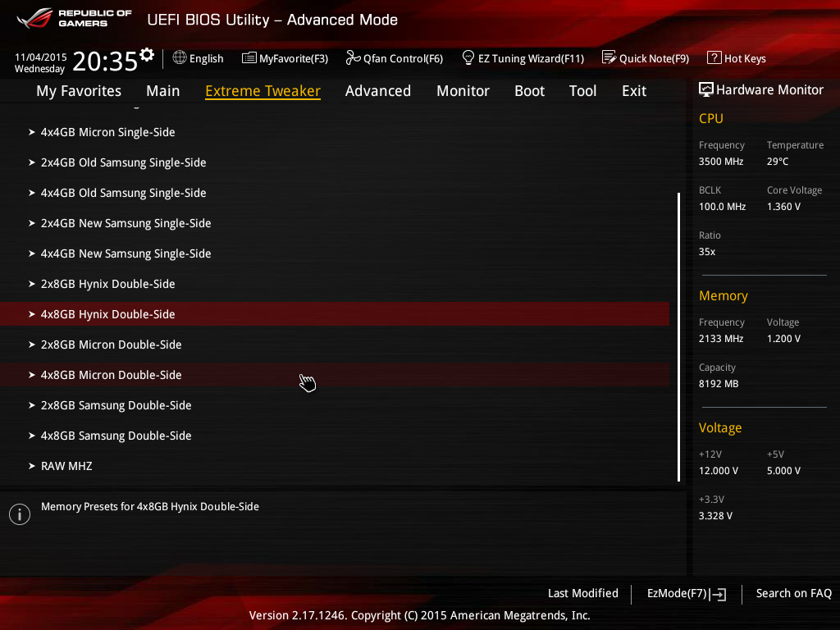Open the Tool tab

[583, 91]
